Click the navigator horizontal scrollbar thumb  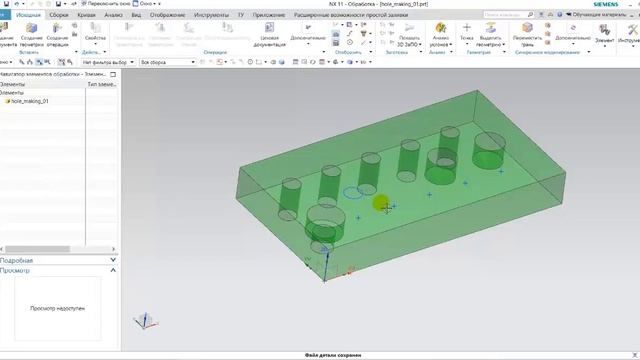(38, 249)
